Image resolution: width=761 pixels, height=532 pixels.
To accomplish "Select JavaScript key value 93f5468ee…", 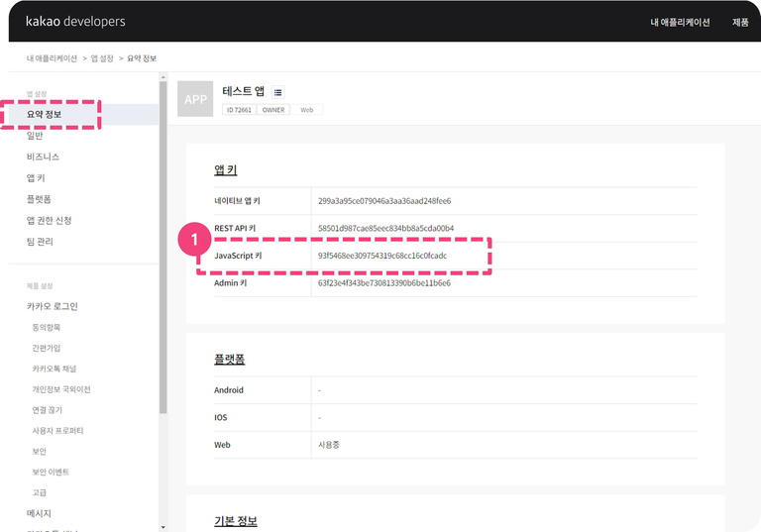I will 382,256.
